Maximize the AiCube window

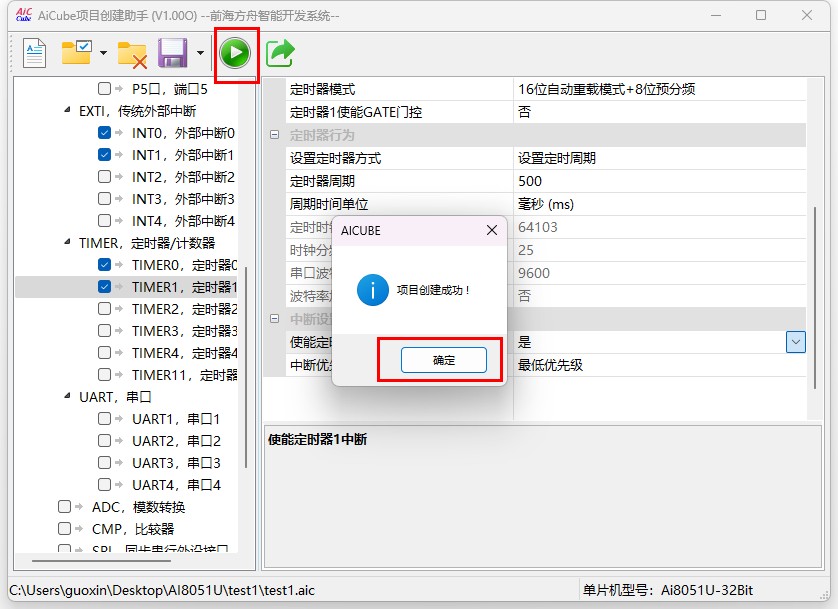(761, 15)
